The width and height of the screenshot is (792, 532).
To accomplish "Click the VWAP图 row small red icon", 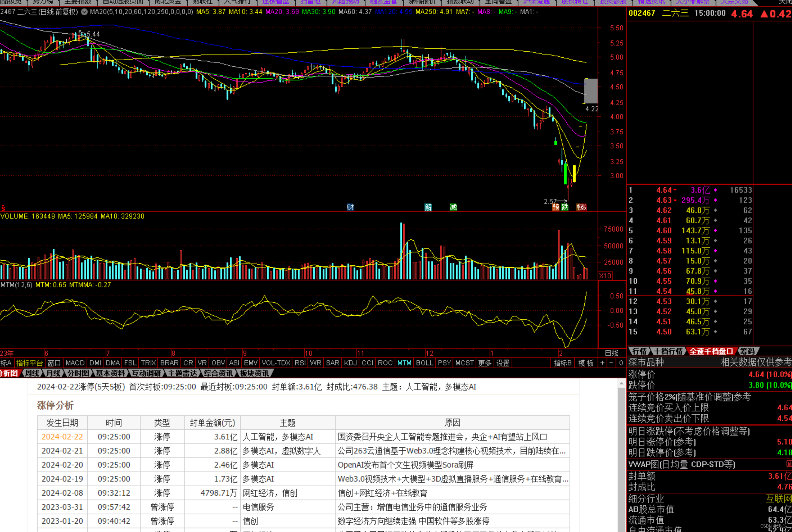I will (x=789, y=464).
